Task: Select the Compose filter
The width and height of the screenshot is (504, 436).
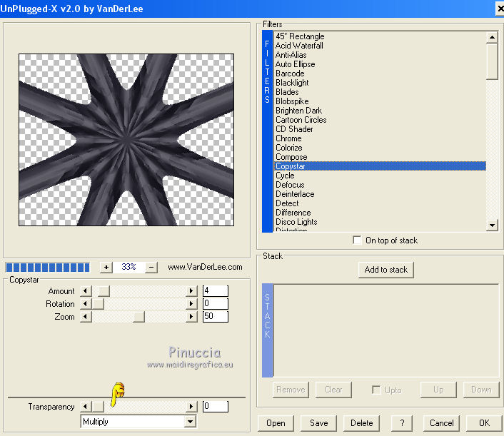Action: 380,157
